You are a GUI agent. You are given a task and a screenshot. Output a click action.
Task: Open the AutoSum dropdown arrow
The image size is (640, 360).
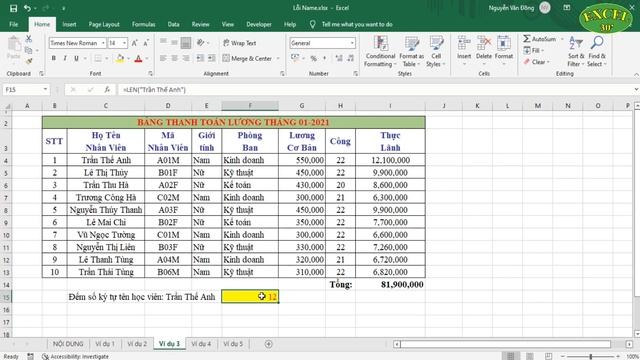point(562,39)
